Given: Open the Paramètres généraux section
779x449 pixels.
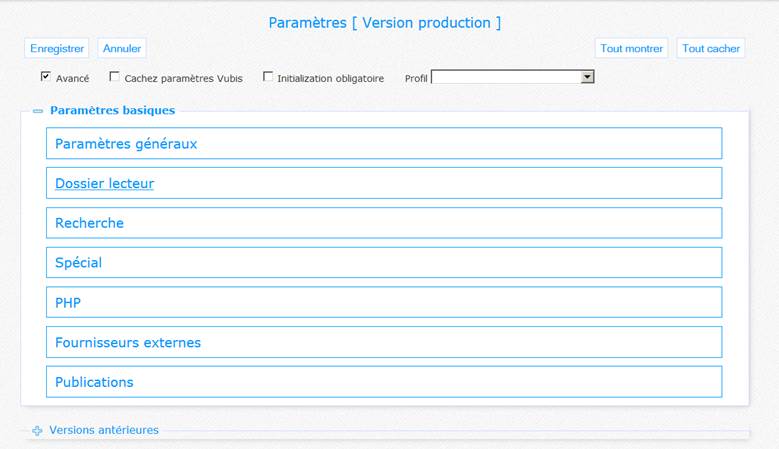Looking at the screenshot, I should [x=384, y=144].
